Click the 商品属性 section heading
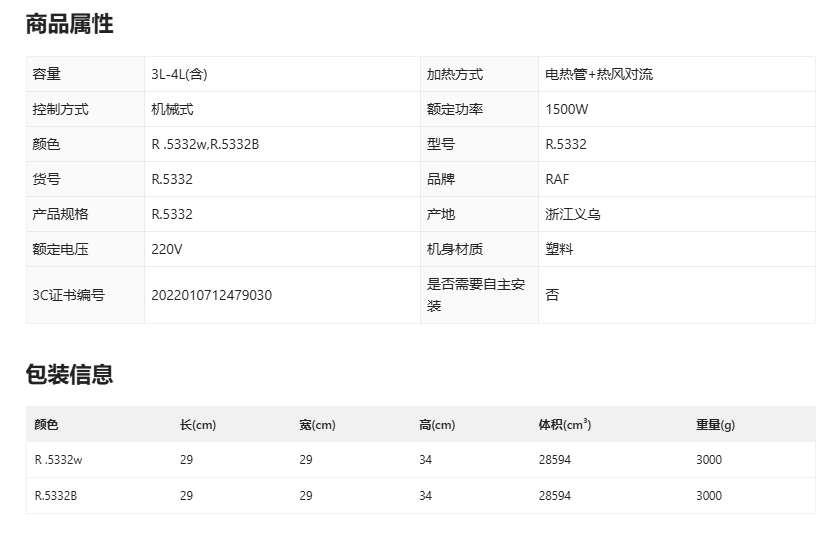This screenshot has height=541, width=833. [x=69, y=25]
